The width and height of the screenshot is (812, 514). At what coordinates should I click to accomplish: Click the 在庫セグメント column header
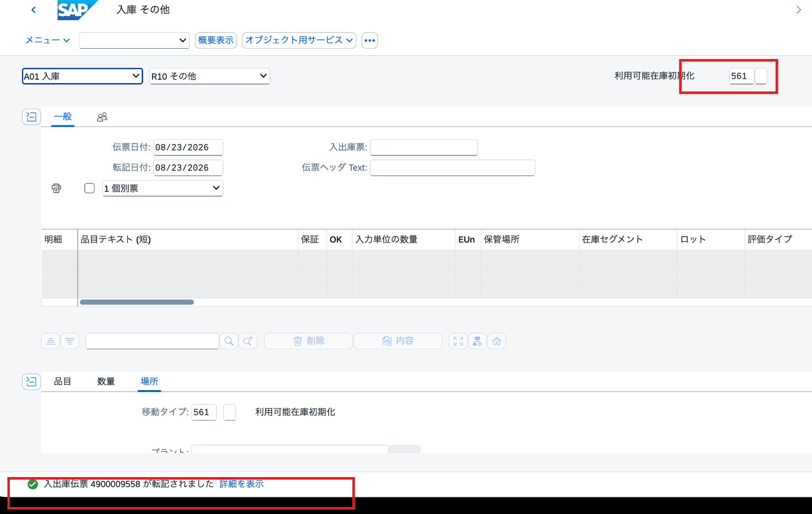(x=628, y=240)
